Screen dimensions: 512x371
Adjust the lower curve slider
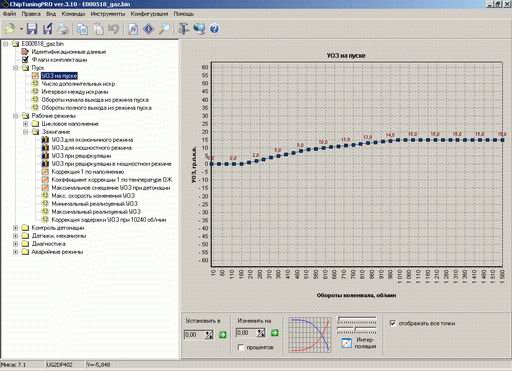point(357,329)
